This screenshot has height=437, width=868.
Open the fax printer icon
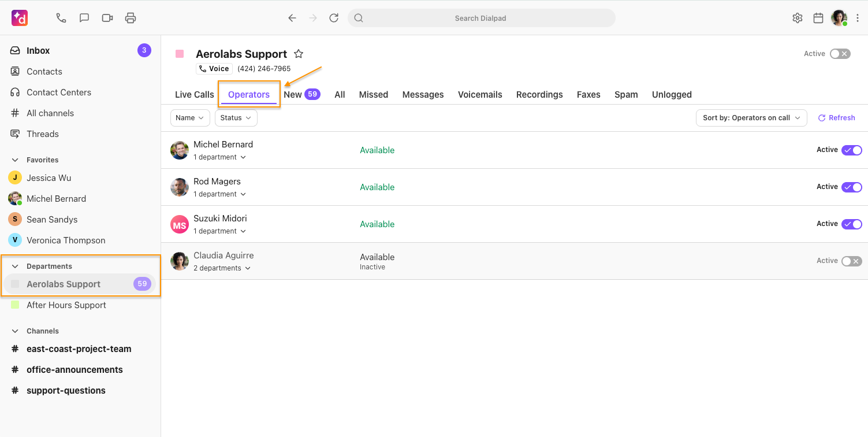[x=131, y=18]
